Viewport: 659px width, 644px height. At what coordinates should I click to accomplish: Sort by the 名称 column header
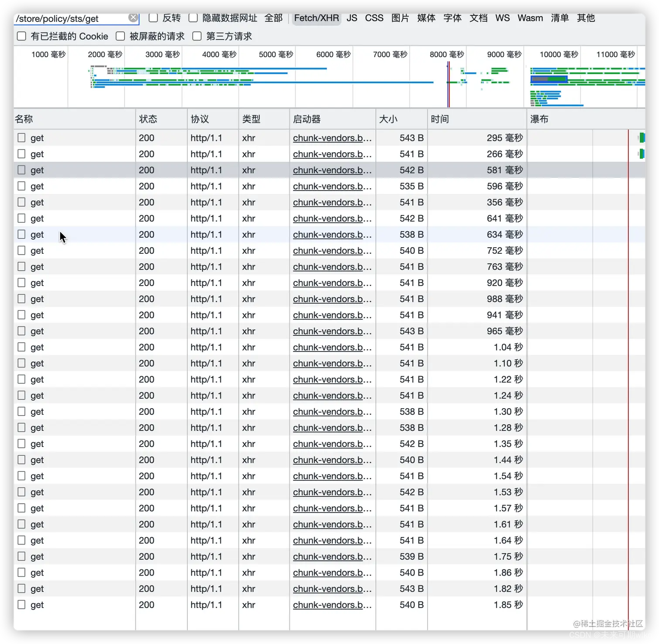coord(74,119)
